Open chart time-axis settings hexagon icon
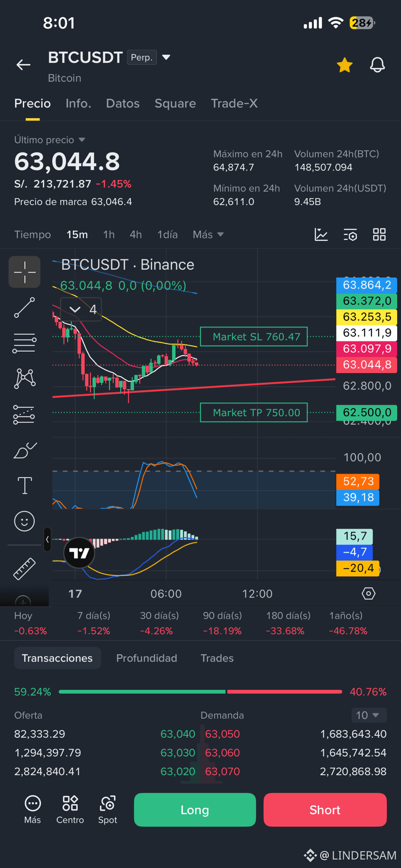401x868 pixels. tap(369, 593)
